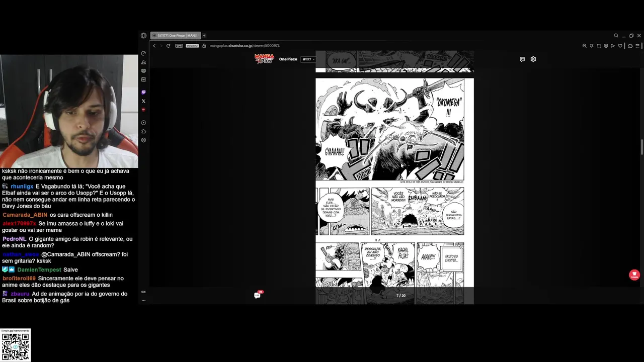644x362 pixels.
Task: Open Twitch panel in sidebar
Action: pos(143,93)
